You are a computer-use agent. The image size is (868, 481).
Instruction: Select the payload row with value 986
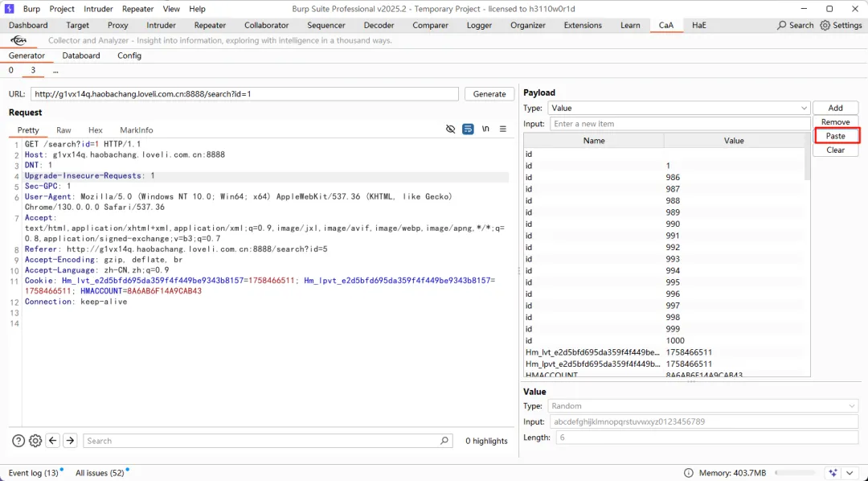[664, 177]
